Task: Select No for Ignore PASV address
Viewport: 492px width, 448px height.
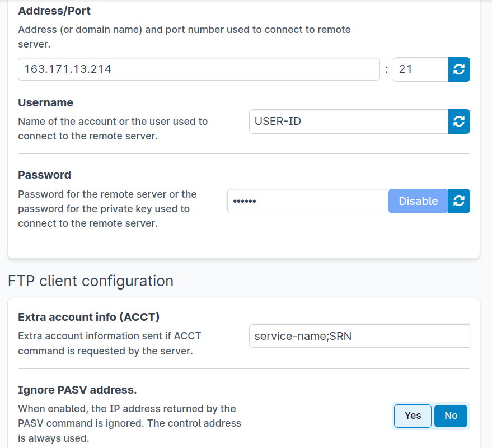Action: click(x=451, y=416)
